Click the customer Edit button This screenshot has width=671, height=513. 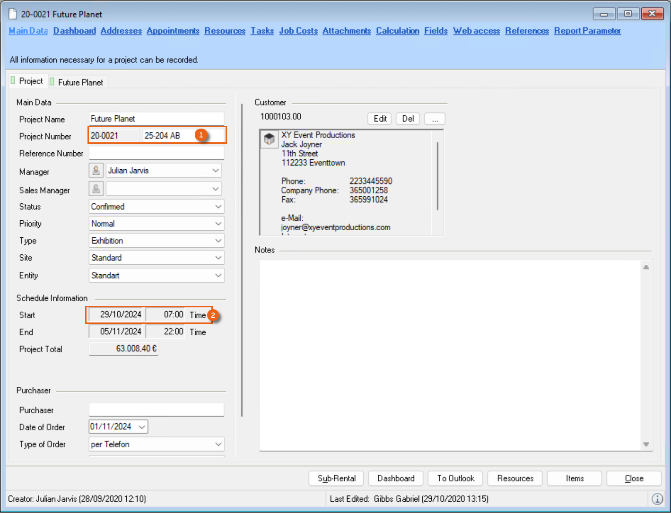coord(380,118)
